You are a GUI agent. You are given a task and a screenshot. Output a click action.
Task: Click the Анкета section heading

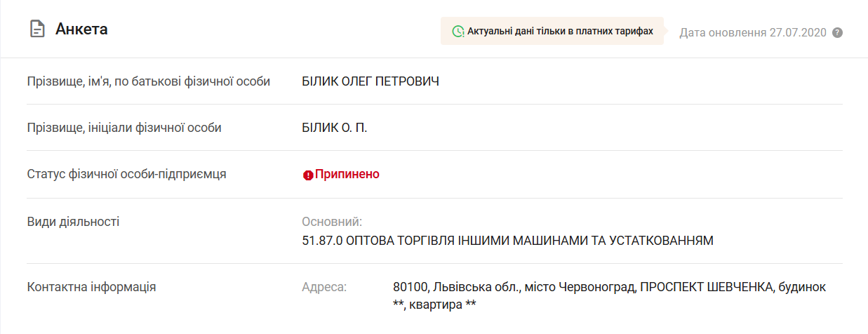pos(81,29)
